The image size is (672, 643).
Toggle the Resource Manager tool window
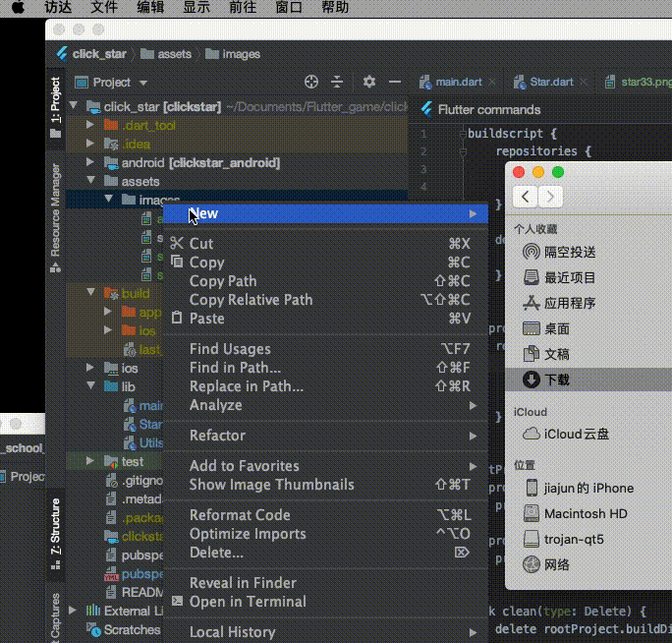(56, 217)
